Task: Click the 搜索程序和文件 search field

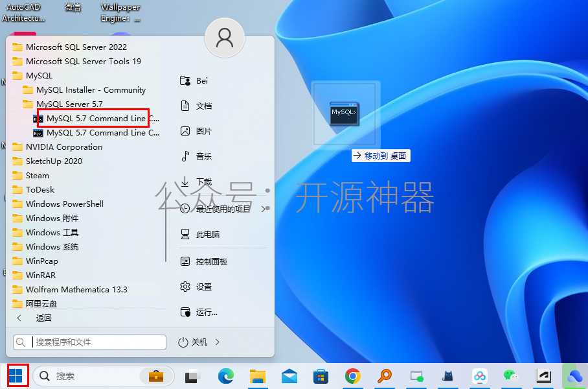Action: 89,342
